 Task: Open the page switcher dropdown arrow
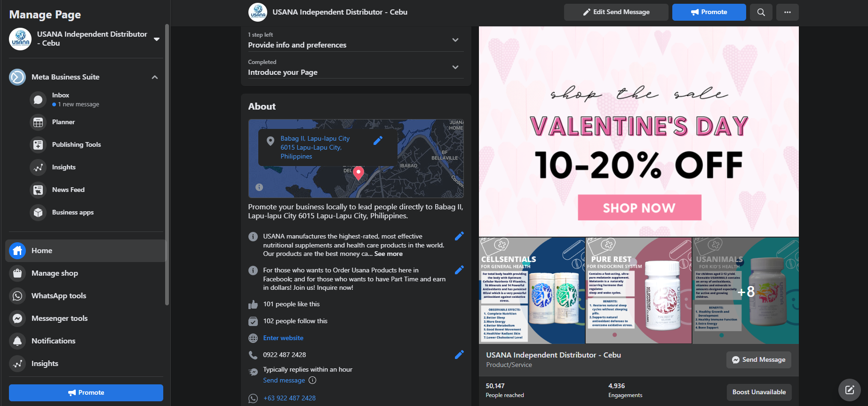(x=157, y=39)
